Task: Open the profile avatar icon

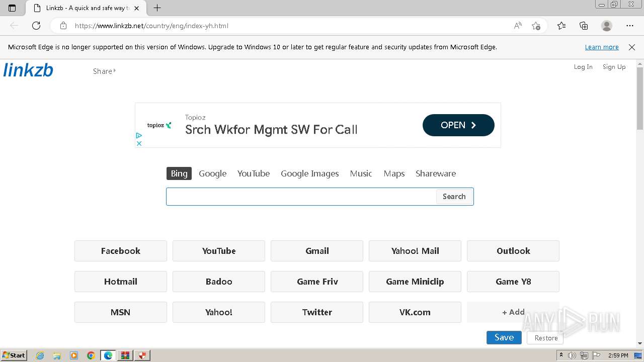Action: click(607, 26)
